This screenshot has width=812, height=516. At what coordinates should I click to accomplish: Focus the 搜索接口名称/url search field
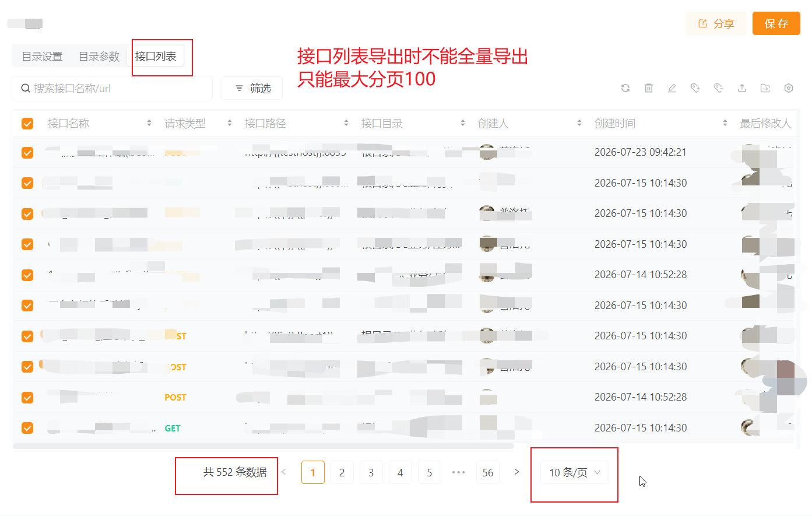click(x=113, y=88)
